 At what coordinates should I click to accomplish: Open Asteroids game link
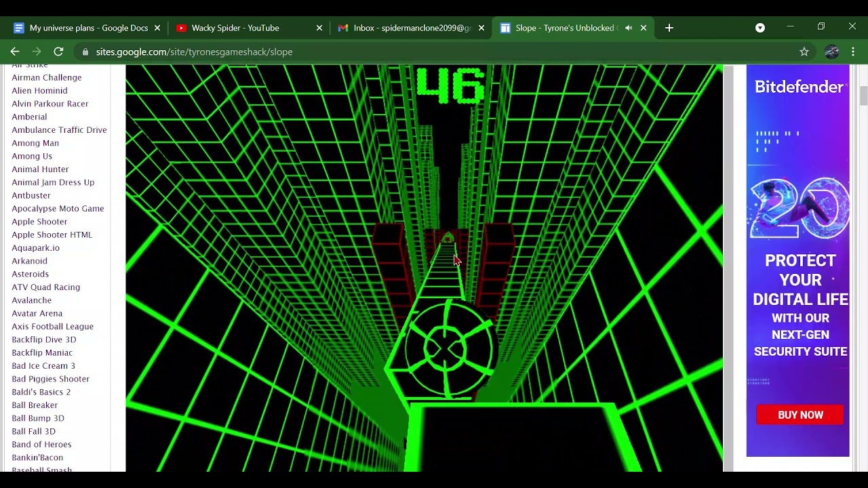tap(30, 274)
